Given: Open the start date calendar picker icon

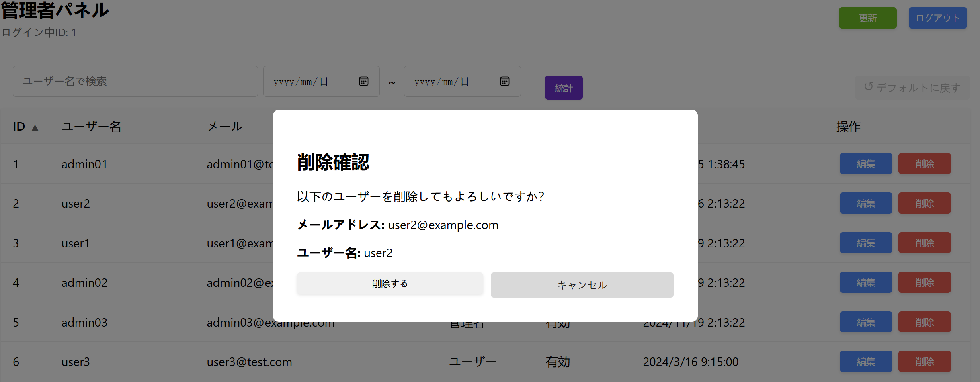Looking at the screenshot, I should point(363,81).
